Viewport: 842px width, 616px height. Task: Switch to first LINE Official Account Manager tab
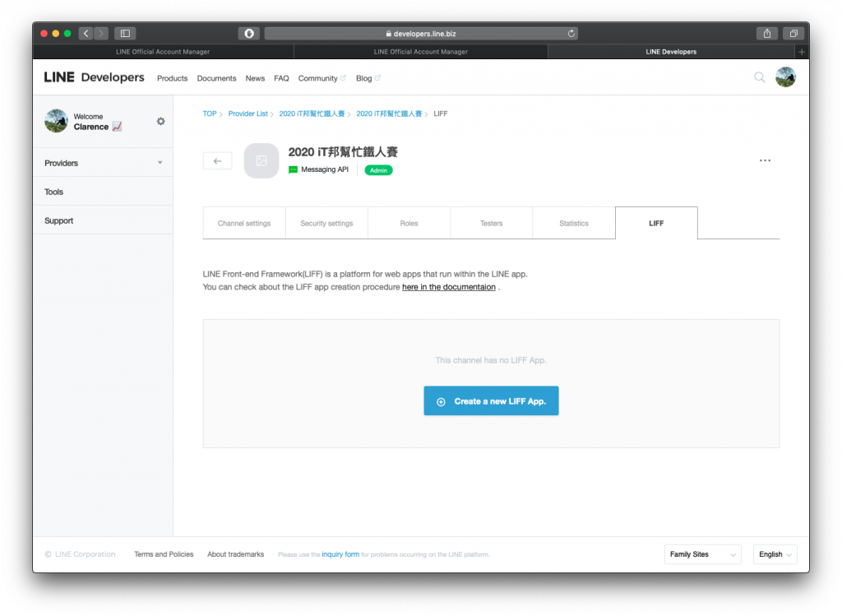[x=164, y=52]
